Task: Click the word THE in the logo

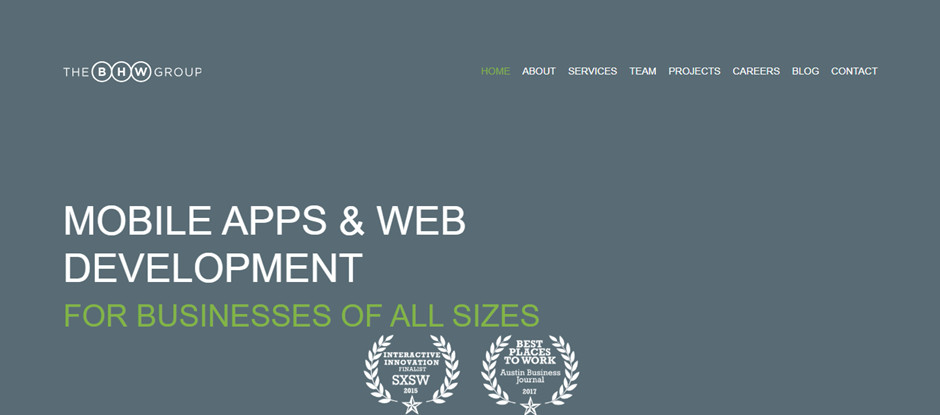Action: [x=76, y=72]
